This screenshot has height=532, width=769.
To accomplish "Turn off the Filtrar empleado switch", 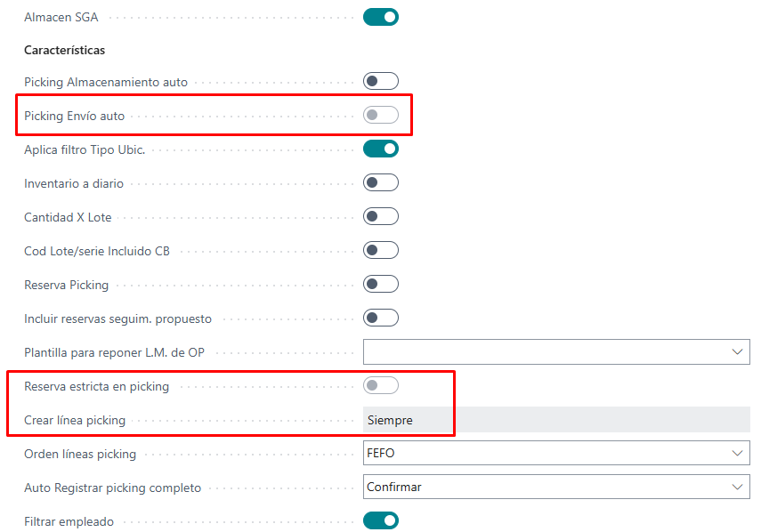I will point(380,521).
